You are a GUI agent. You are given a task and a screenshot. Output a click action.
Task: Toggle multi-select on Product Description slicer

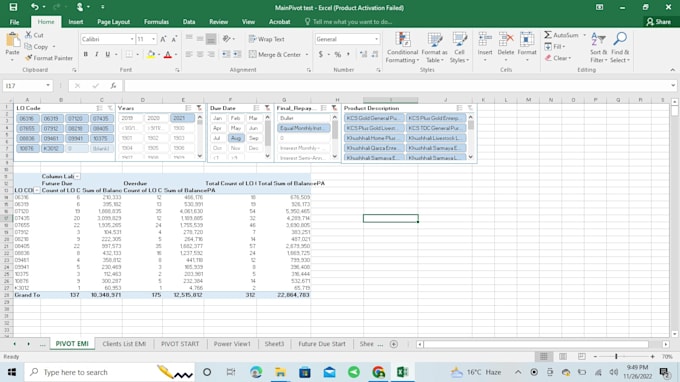(459, 108)
